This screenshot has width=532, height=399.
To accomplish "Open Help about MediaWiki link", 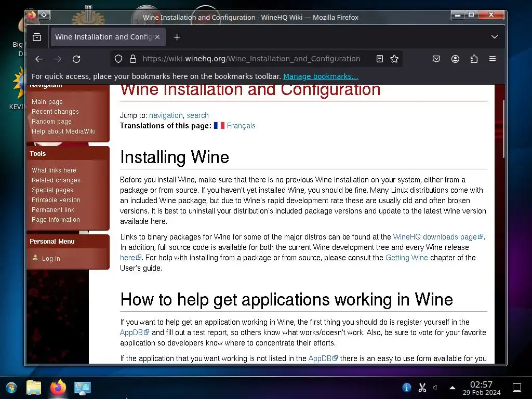I will pos(63,131).
